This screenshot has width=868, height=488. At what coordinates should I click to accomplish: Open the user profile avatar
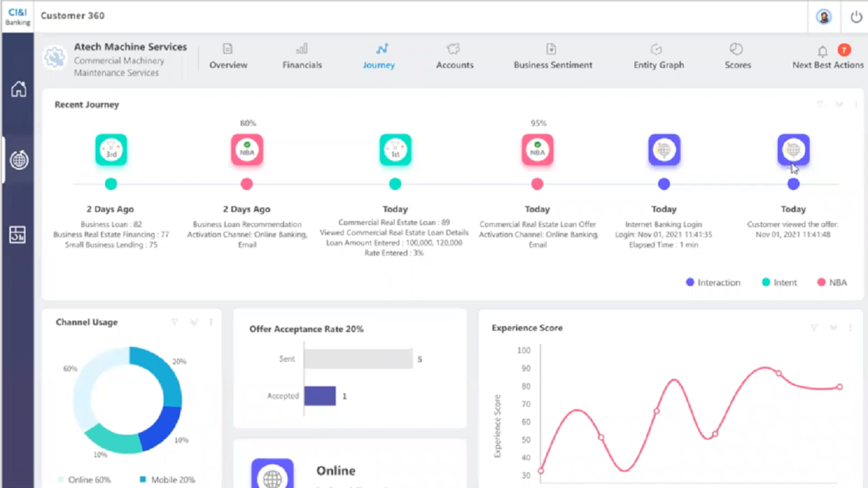pyautogui.click(x=824, y=17)
